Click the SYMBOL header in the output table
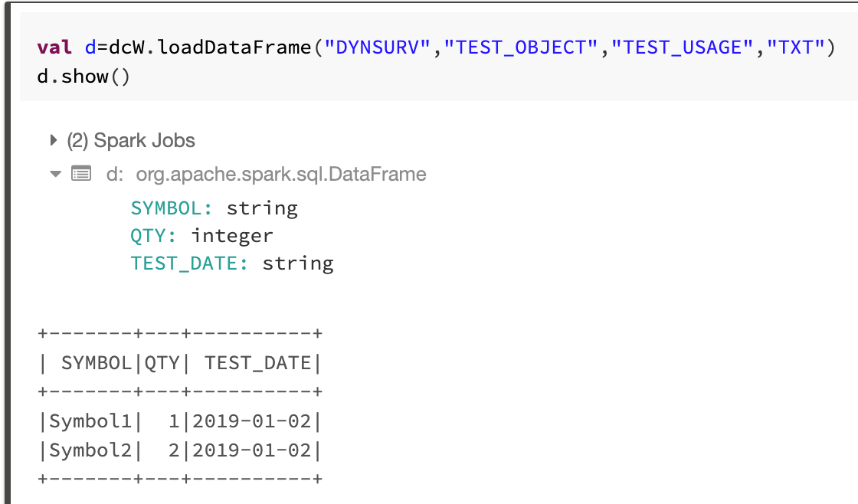Viewport: 858px width, 504px height. [97, 362]
